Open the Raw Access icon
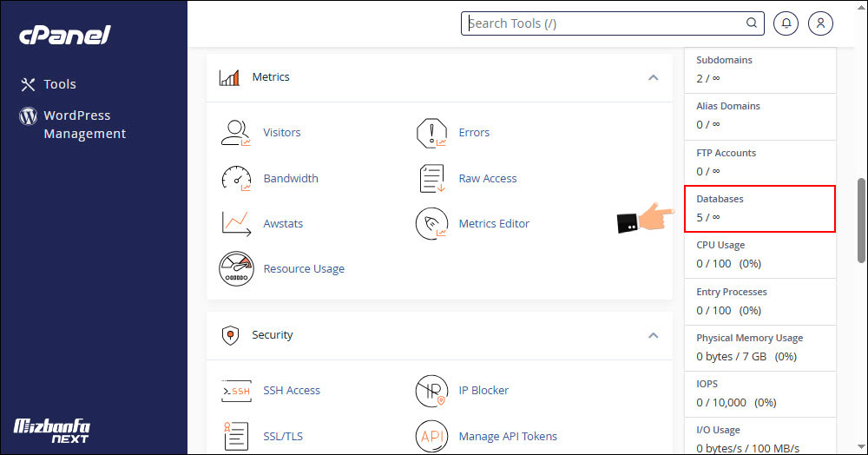Image resolution: width=868 pixels, height=455 pixels. pyautogui.click(x=431, y=178)
